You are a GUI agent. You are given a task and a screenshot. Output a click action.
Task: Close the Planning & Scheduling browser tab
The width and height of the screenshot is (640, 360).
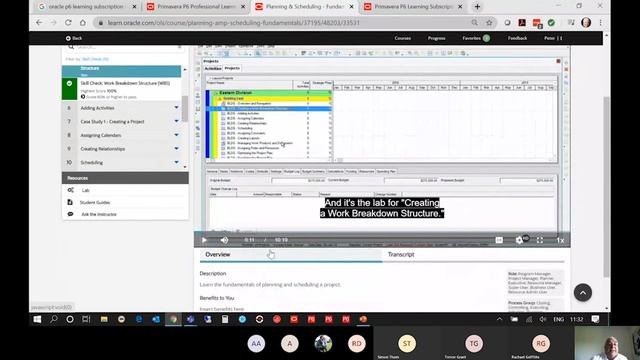point(351,7)
